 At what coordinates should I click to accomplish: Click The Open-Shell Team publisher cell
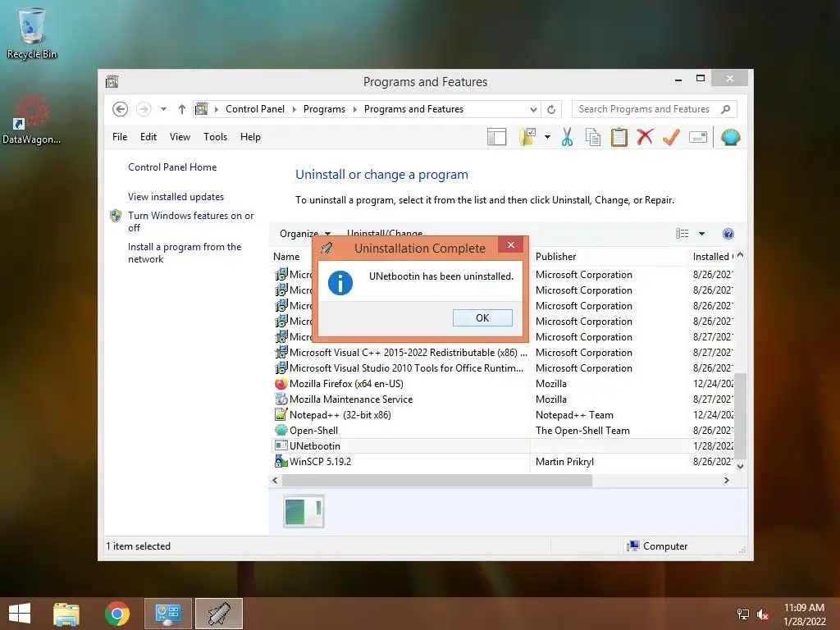(x=582, y=430)
